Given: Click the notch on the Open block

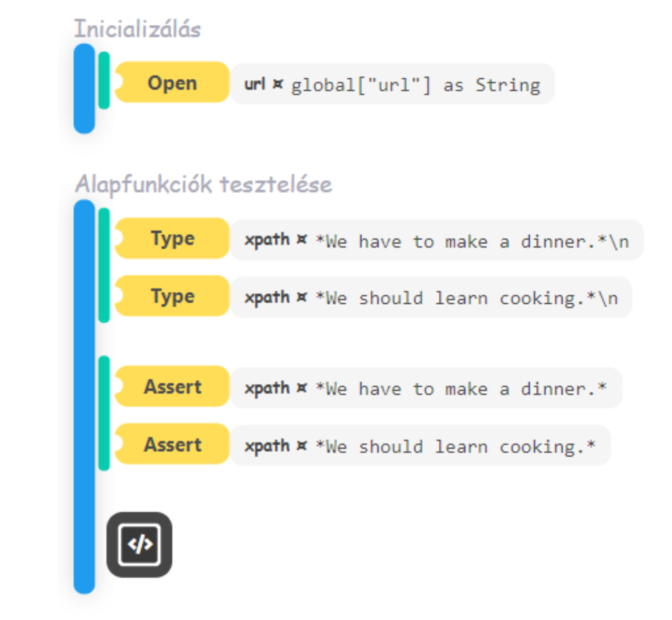Looking at the screenshot, I should pos(119,84).
